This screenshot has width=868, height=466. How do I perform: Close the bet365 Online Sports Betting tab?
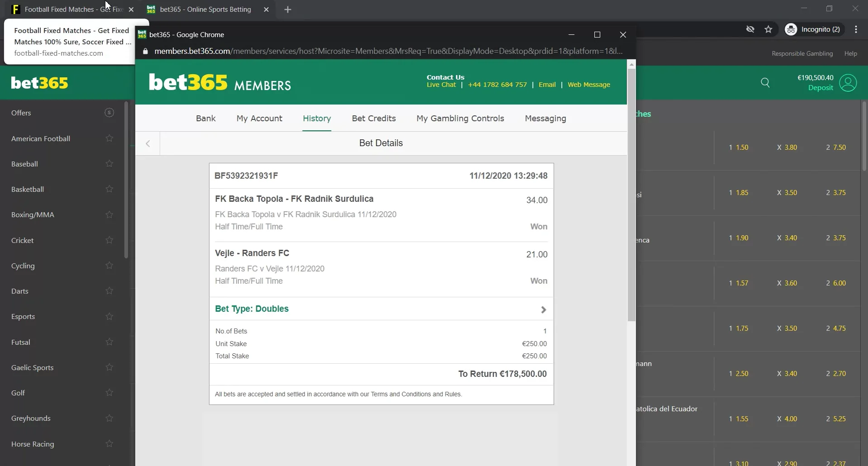266,10
